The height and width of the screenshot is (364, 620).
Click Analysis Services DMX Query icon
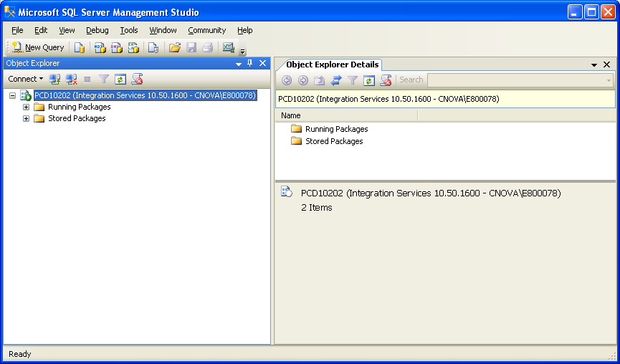[x=116, y=47]
